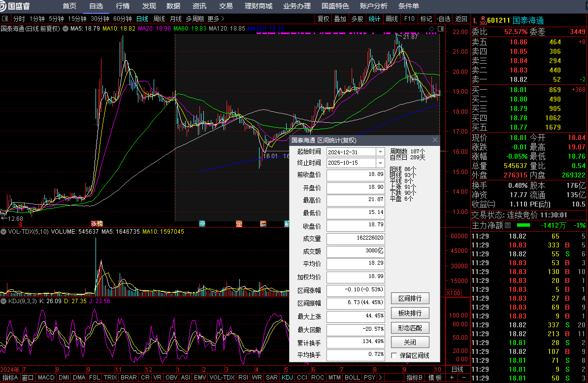Select the MACD indicator tab
588x383 pixels.
pos(46,378)
